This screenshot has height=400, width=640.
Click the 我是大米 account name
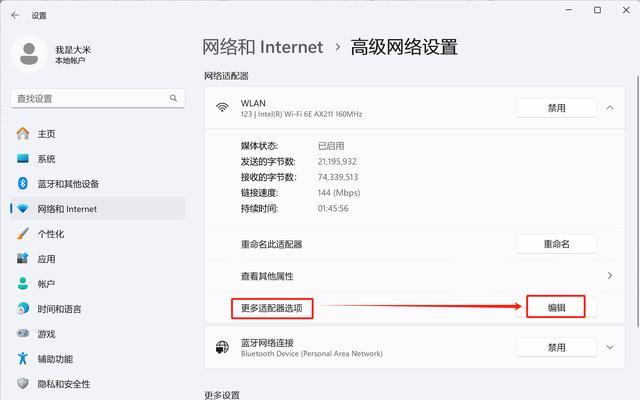[x=73, y=50]
